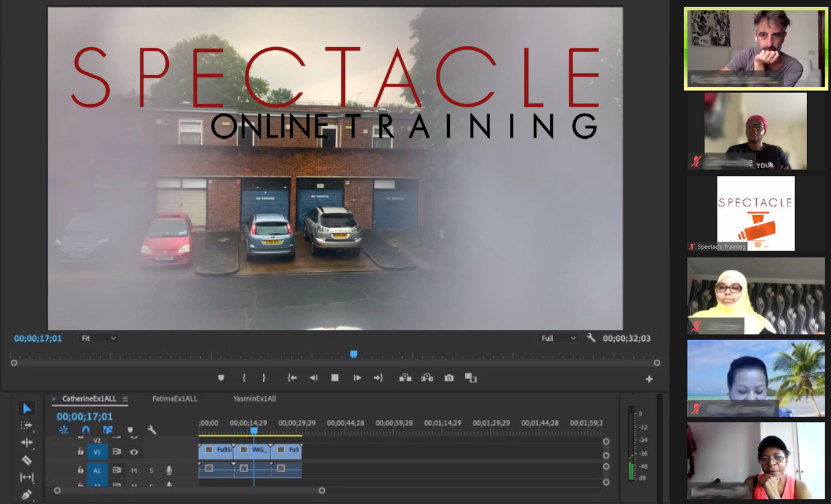Screen dimensions: 831x504
Task: Select the Spectacle Training participant tile
Action: point(756,213)
